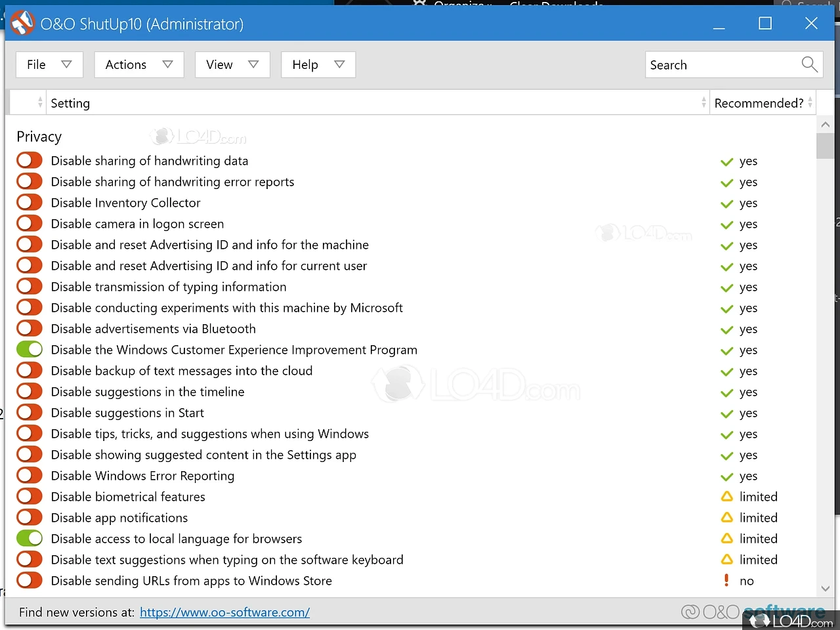Click green checkmark for backup of text messages

(x=726, y=371)
